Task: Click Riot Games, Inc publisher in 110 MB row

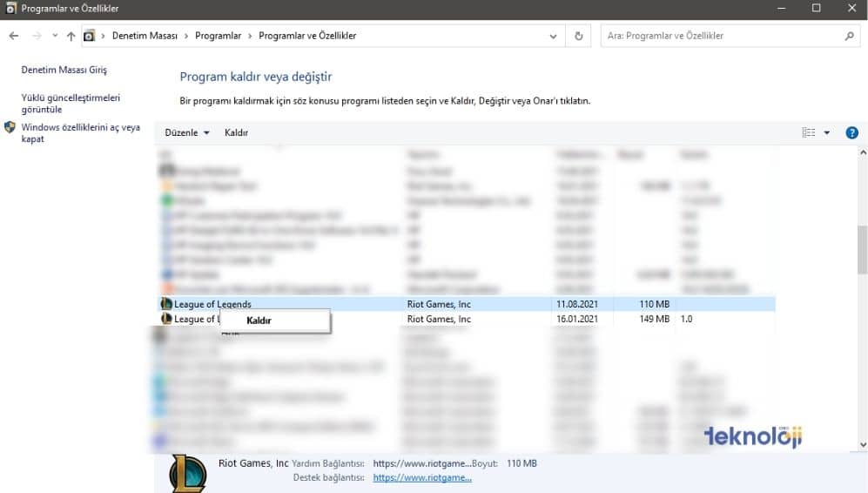Action: [439, 304]
